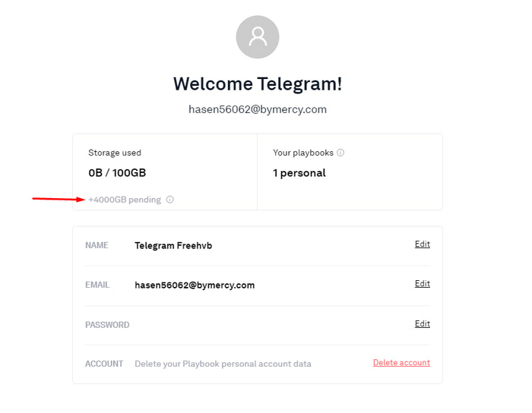
Task: Click info icon beside pending storage
Action: 170,200
